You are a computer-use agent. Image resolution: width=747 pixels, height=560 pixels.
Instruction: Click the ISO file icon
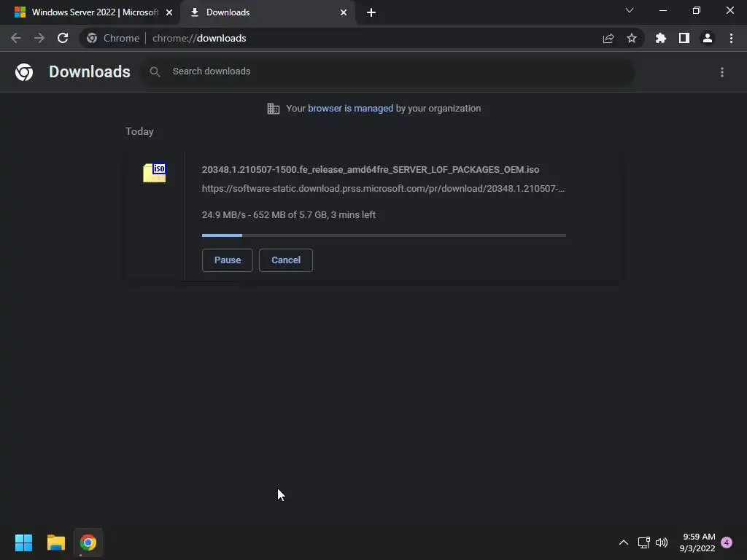coord(155,173)
